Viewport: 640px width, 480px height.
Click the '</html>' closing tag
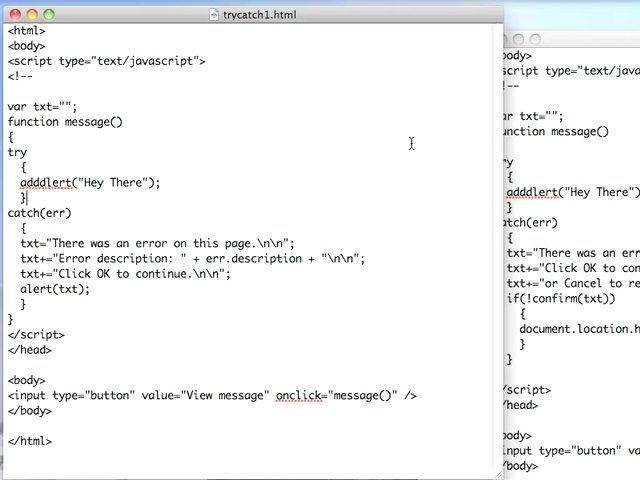30,441
